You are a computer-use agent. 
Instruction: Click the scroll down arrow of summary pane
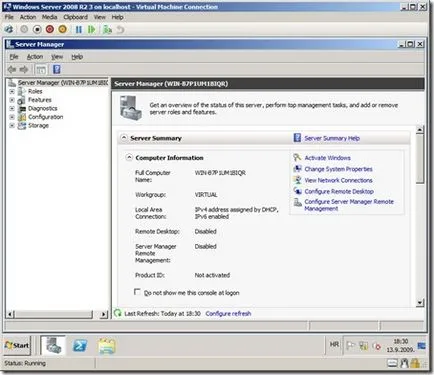[x=420, y=302]
